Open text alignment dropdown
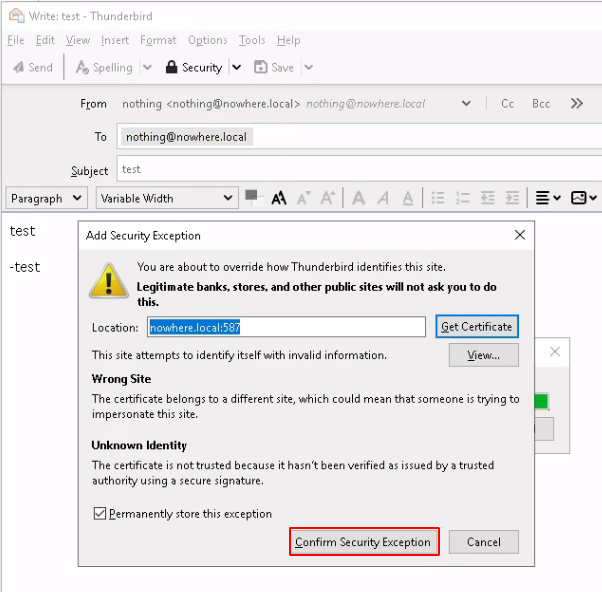Screen dimensions: 602x592 pyautogui.click(x=548, y=198)
